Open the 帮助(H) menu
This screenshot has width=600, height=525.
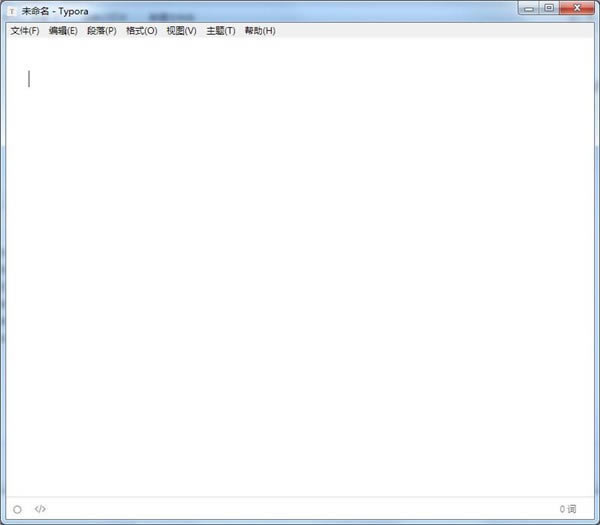coord(260,31)
